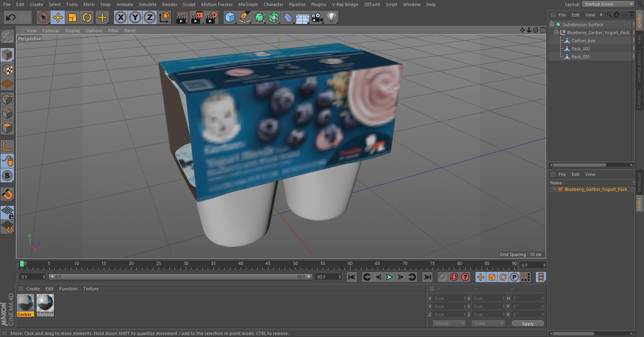Open the Array modeling objects icon
This screenshot has width=644, height=337.
tap(274, 17)
